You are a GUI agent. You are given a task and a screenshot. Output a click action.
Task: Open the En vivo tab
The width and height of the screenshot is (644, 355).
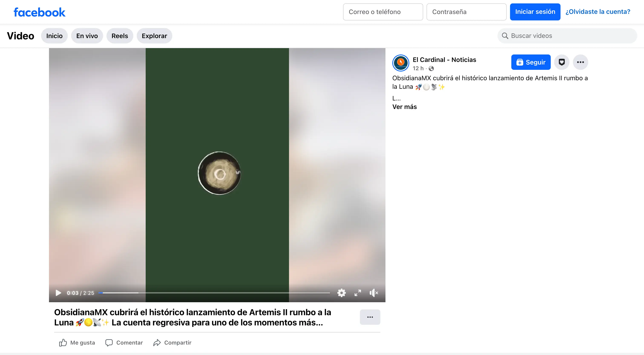click(x=87, y=36)
